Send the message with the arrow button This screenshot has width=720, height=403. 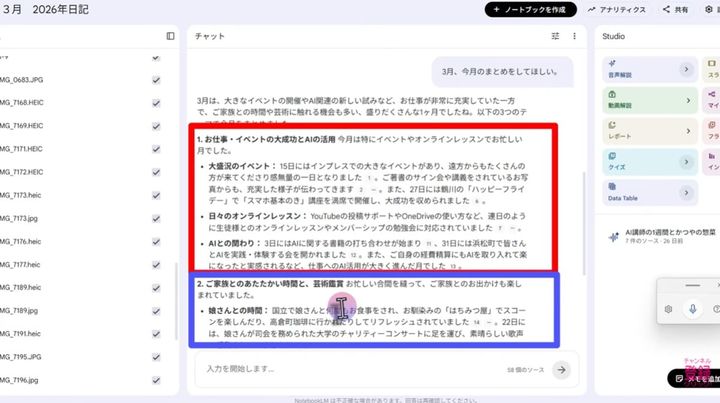click(x=561, y=369)
